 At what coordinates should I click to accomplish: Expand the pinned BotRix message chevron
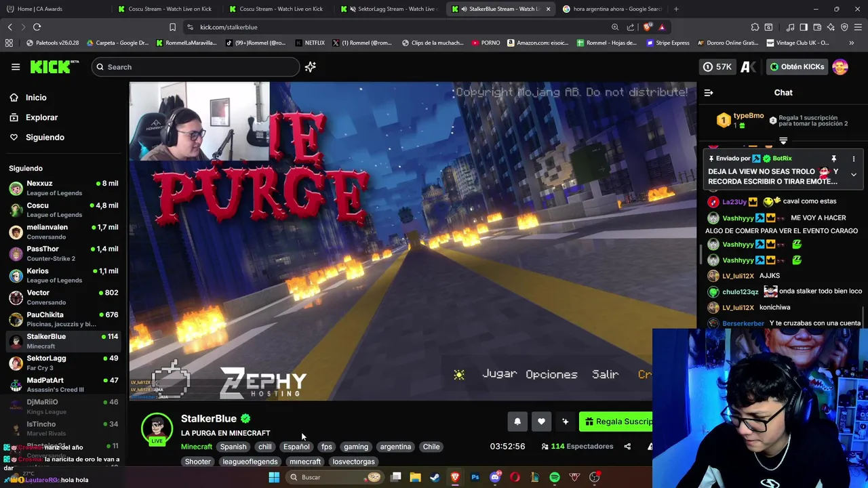[x=854, y=175]
